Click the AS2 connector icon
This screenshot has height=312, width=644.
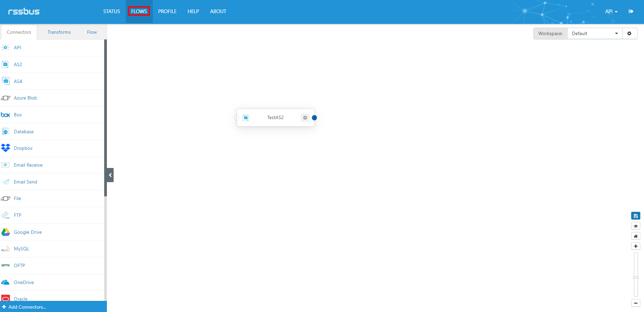[x=5, y=64]
